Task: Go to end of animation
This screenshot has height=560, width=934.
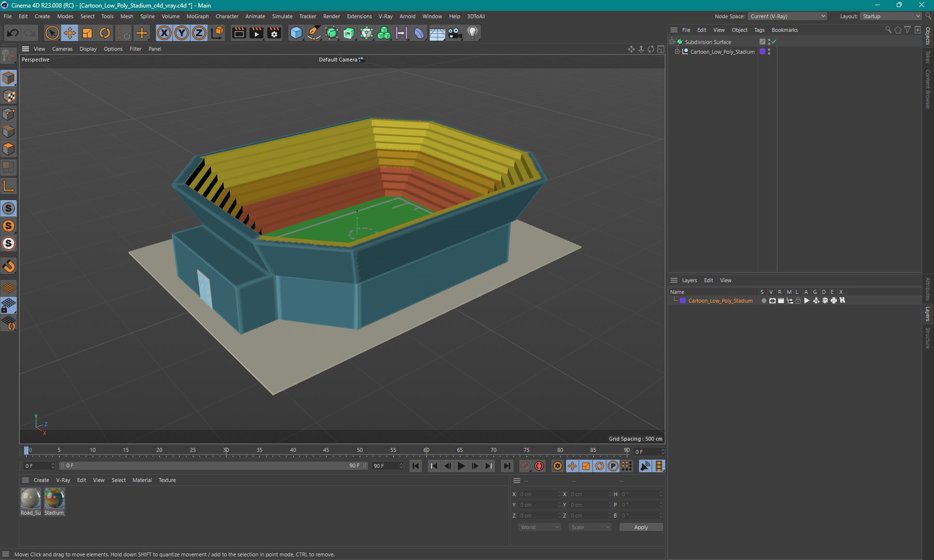Action: tap(507, 466)
